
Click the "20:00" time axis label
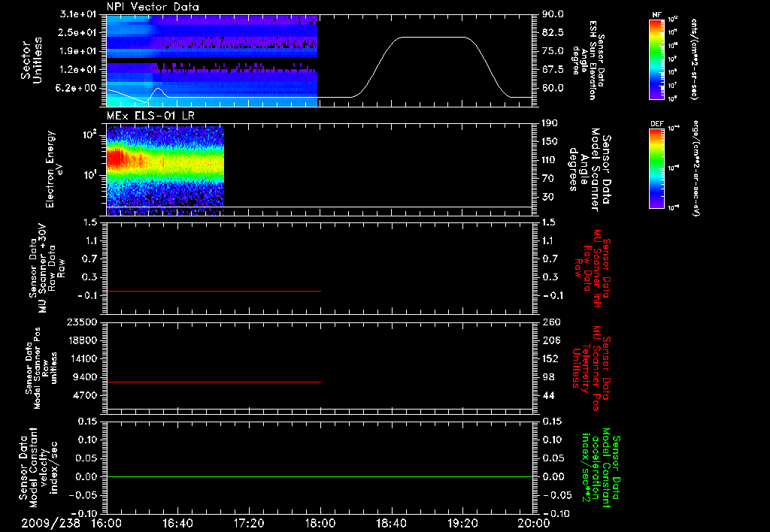(x=534, y=524)
